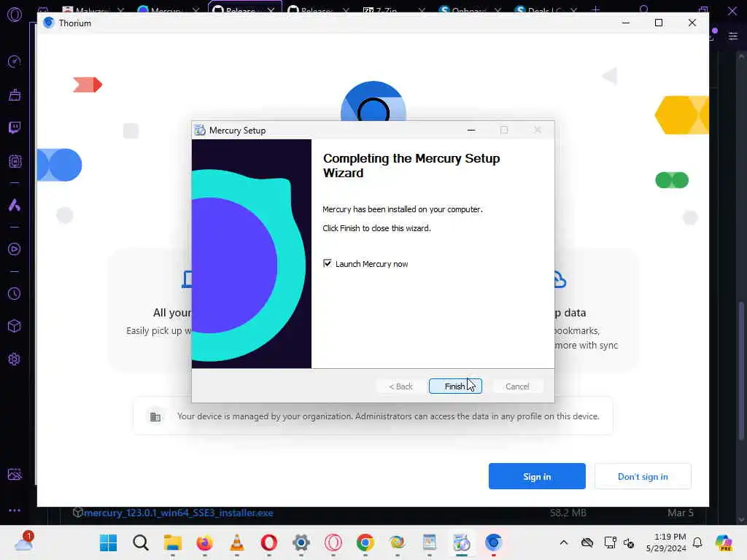The width and height of the screenshot is (747, 560).
Task: Click Cancel in Mercury Setup wizard
Action: pyautogui.click(x=517, y=386)
